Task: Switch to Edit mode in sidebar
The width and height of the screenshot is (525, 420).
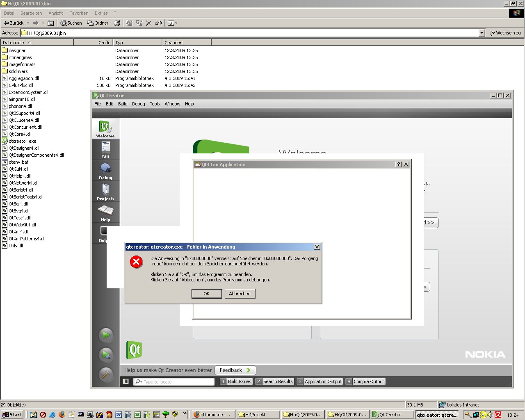Action: 105,150
